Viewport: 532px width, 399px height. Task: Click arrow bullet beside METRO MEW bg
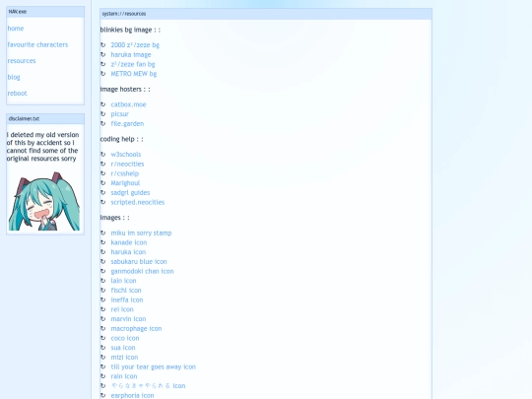tap(103, 74)
